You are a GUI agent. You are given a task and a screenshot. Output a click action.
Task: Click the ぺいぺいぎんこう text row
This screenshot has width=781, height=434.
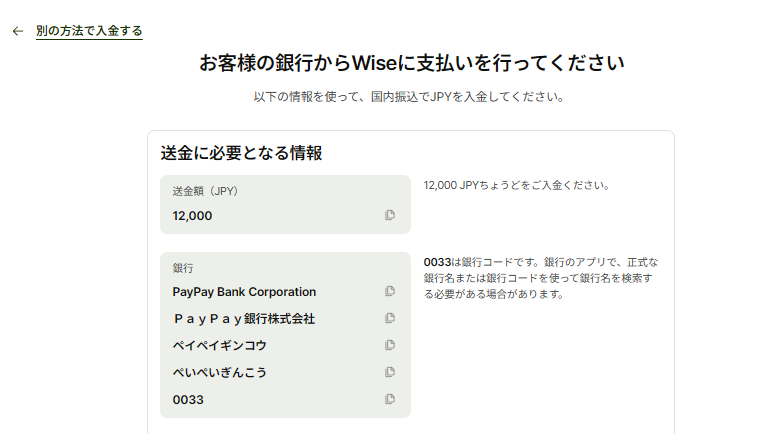click(219, 372)
